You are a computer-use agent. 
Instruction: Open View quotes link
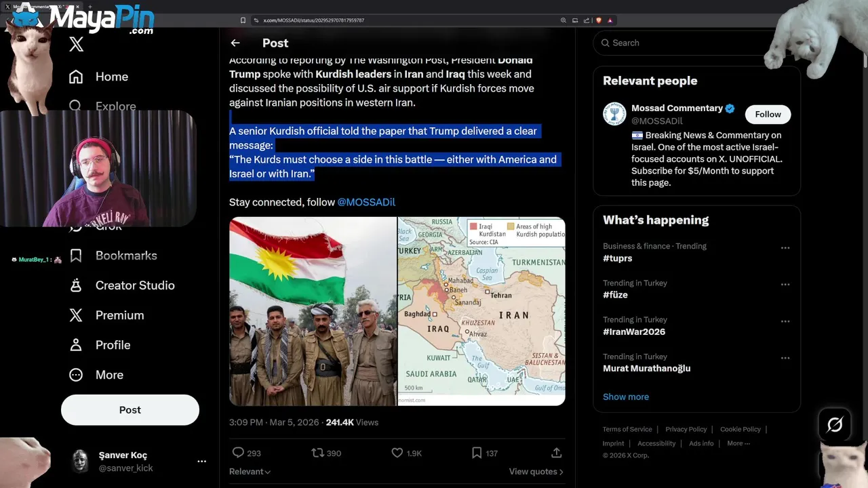click(x=536, y=472)
